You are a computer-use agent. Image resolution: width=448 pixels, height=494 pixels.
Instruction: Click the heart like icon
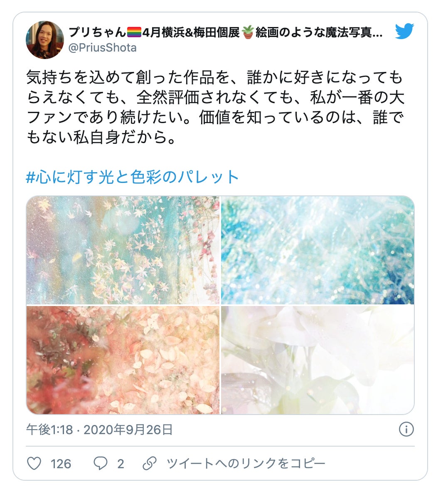pyautogui.click(x=34, y=464)
